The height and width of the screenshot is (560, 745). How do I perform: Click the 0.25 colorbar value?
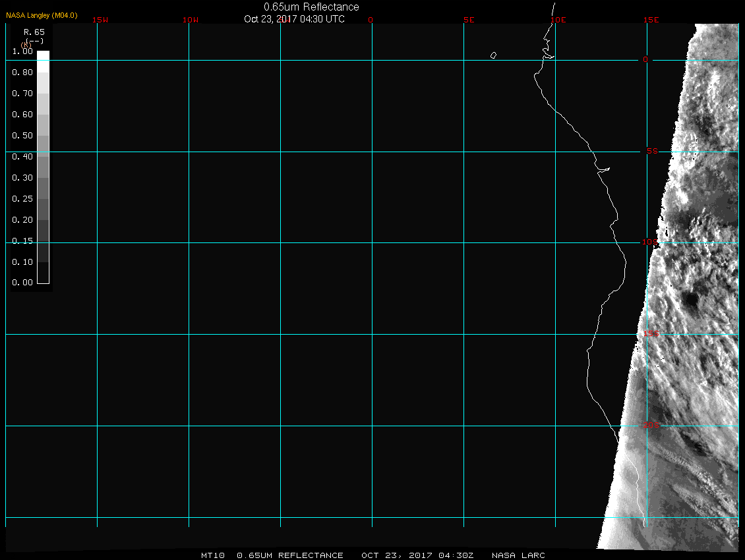tap(22, 198)
